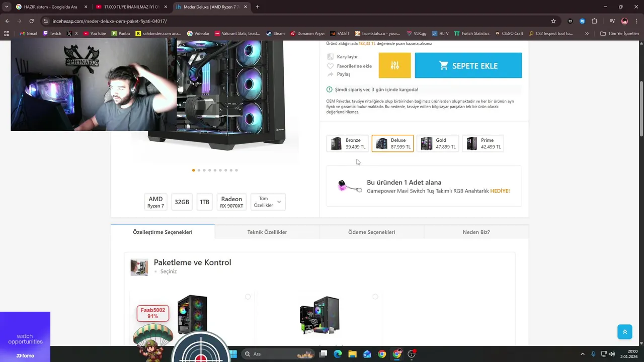
Task: Go back to the previous page
Action: pos(7,21)
